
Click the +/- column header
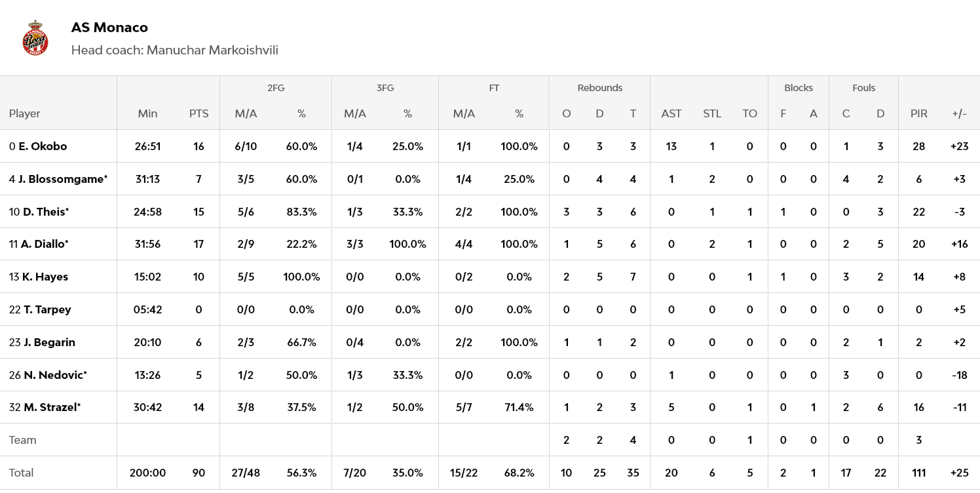click(x=959, y=113)
